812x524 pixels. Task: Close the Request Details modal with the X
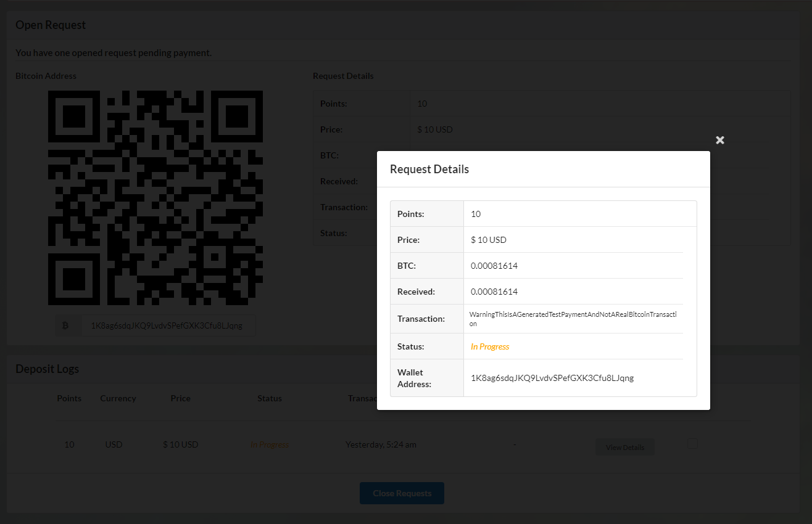tap(719, 140)
